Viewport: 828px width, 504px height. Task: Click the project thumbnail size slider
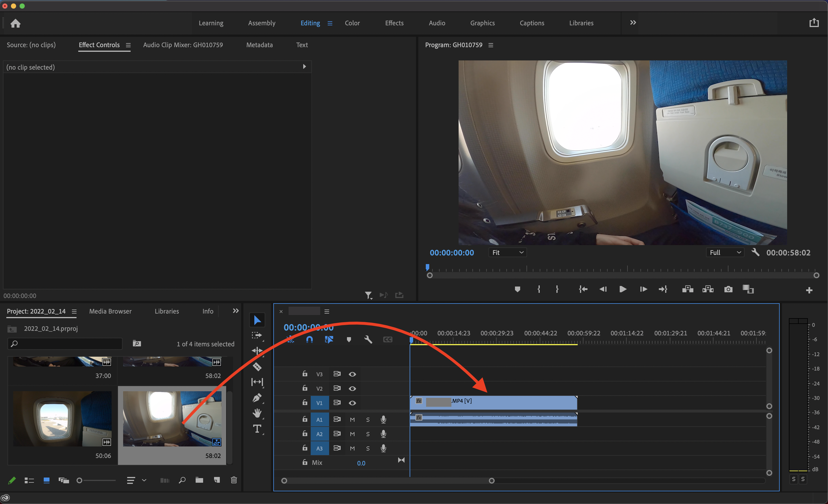click(x=80, y=480)
